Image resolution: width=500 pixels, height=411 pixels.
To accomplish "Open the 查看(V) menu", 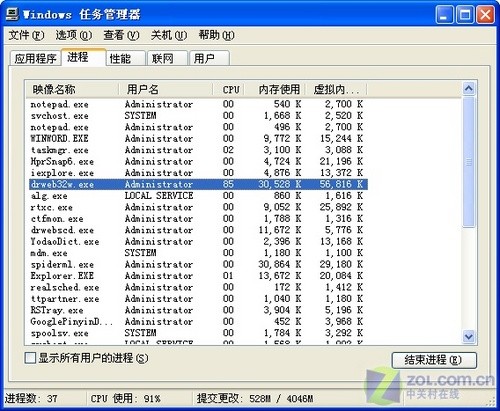I will point(121,35).
